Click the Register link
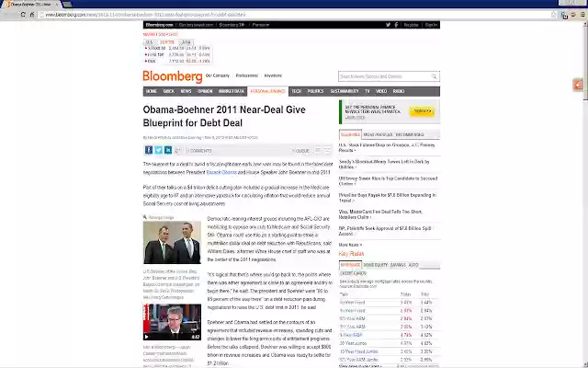The width and height of the screenshot is (588, 368). click(411, 25)
